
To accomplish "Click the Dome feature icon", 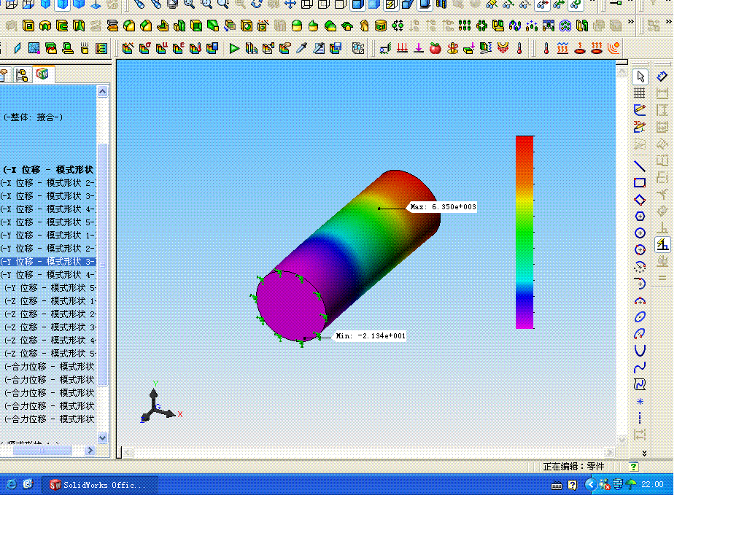I will (296, 26).
